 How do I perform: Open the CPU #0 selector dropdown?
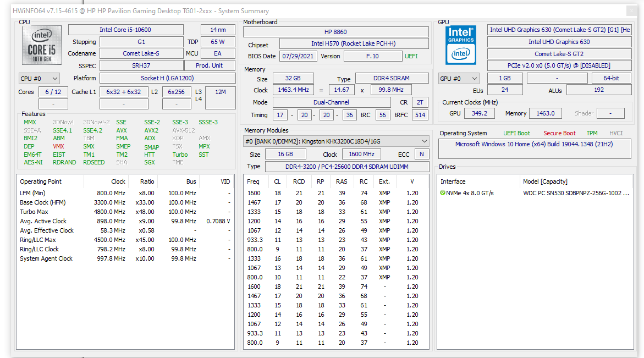point(38,78)
